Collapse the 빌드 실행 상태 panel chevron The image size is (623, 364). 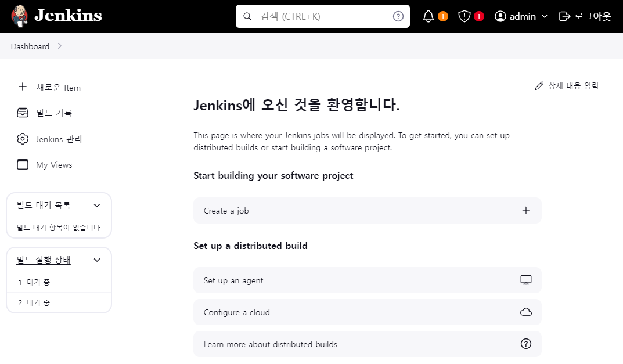pos(97,260)
